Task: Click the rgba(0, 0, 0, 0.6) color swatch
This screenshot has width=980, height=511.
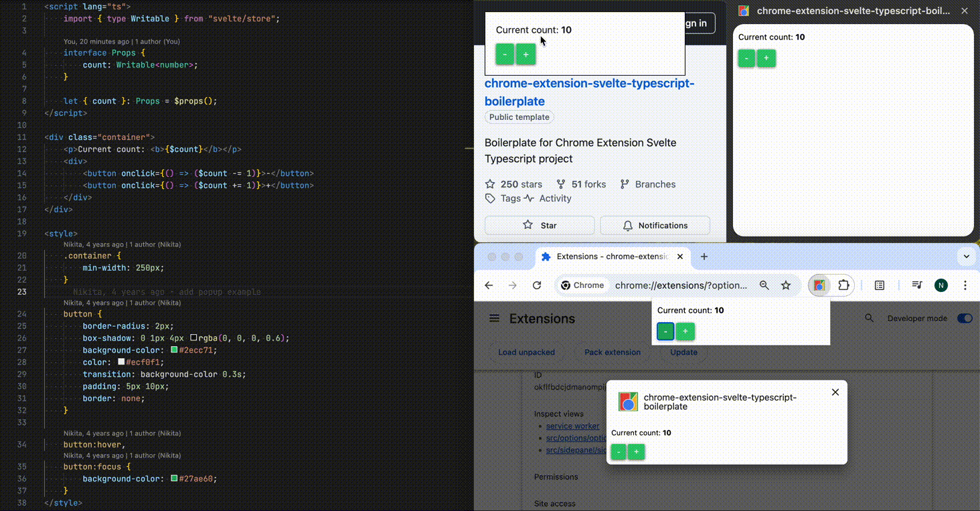Action: (193, 338)
